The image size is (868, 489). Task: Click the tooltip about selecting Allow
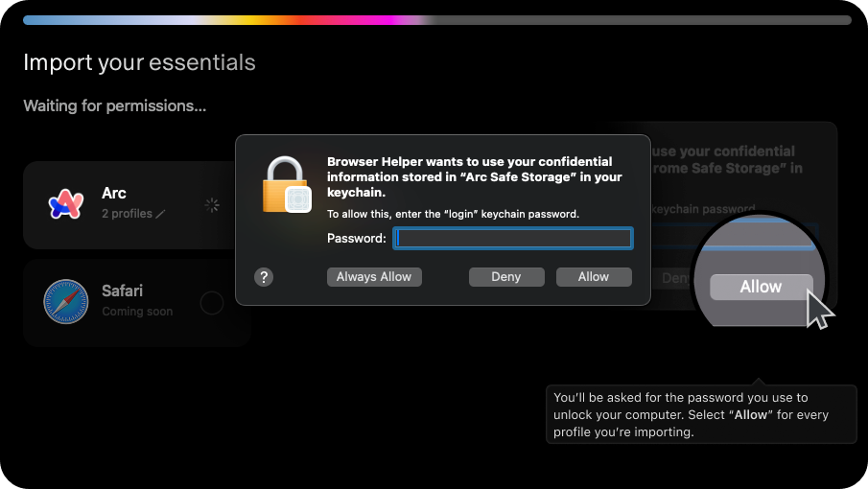tap(701, 414)
